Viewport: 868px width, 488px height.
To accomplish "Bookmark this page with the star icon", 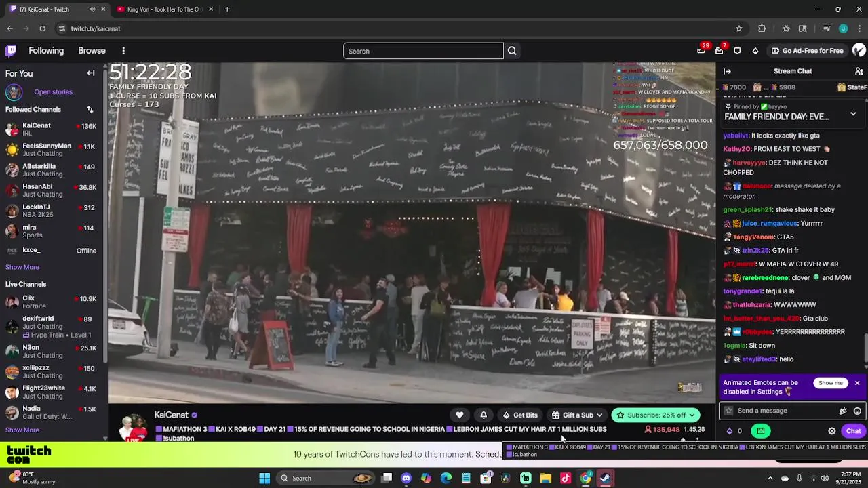I will click(x=739, y=28).
